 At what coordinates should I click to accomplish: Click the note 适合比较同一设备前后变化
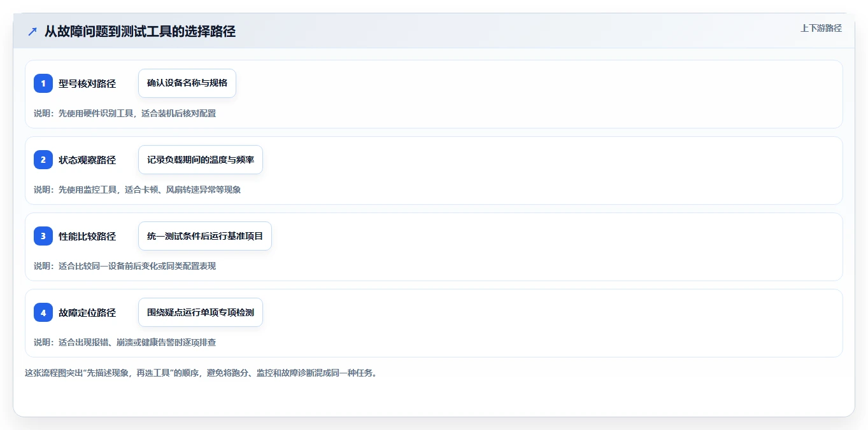tap(125, 266)
